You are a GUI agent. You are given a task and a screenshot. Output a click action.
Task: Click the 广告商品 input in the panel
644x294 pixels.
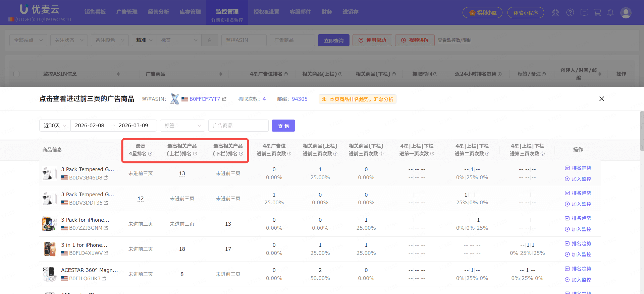click(238, 126)
